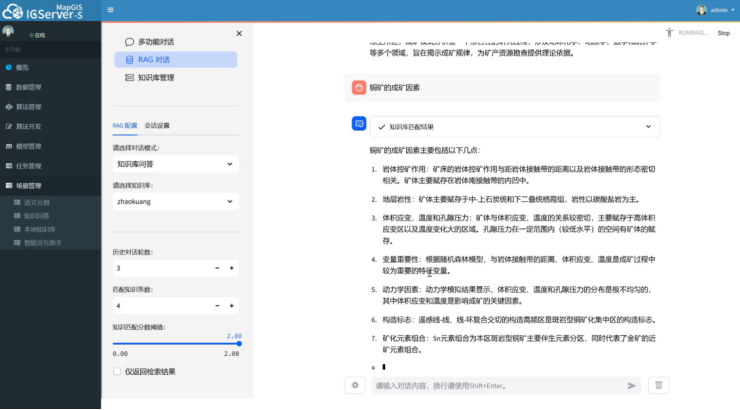
Task: Close the chat settings panel
Action: 239,33
